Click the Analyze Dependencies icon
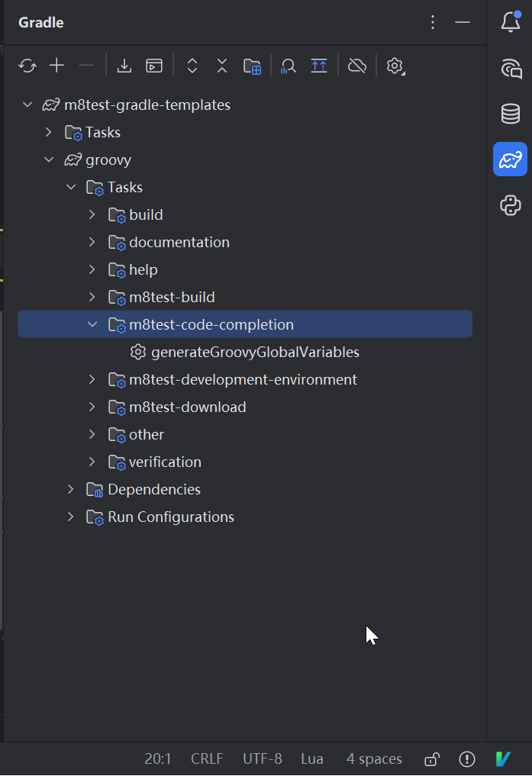 point(289,66)
